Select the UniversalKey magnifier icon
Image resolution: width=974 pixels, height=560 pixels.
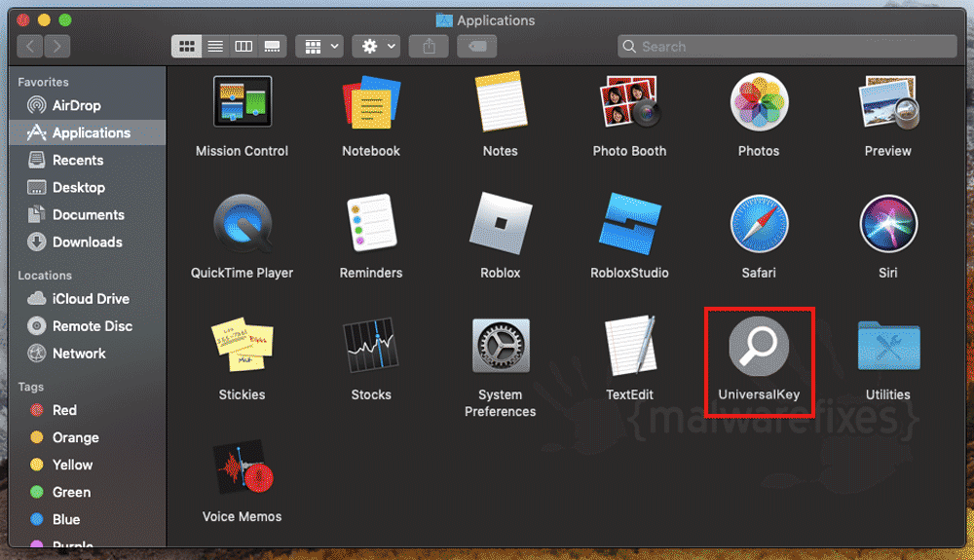[x=759, y=346]
